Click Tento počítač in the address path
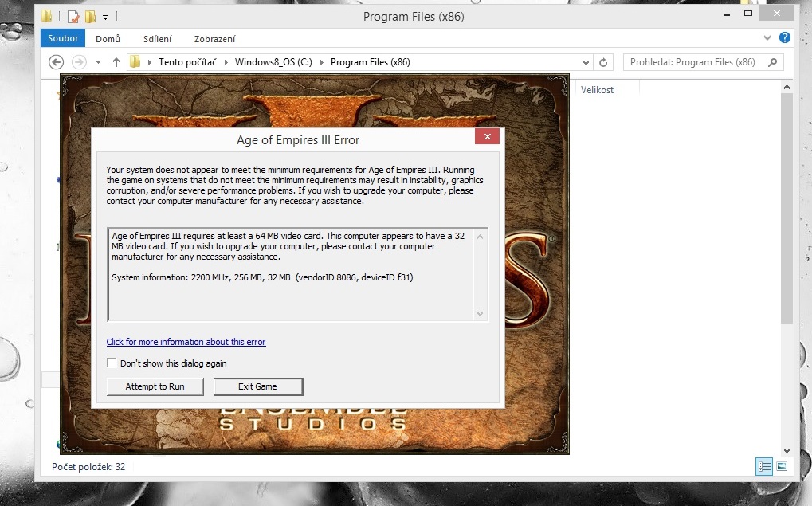812x506 pixels. pyautogui.click(x=187, y=62)
